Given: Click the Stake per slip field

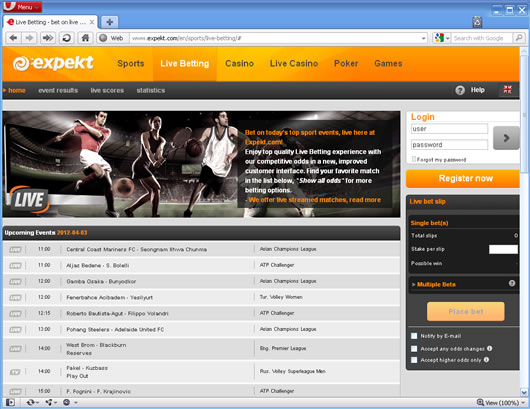Looking at the screenshot, I should [503, 249].
